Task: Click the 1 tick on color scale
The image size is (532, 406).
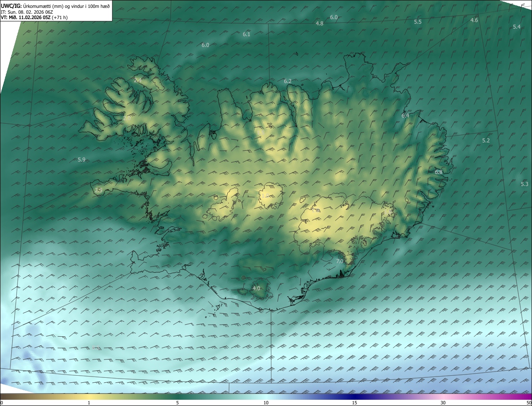Action: (x=89, y=403)
